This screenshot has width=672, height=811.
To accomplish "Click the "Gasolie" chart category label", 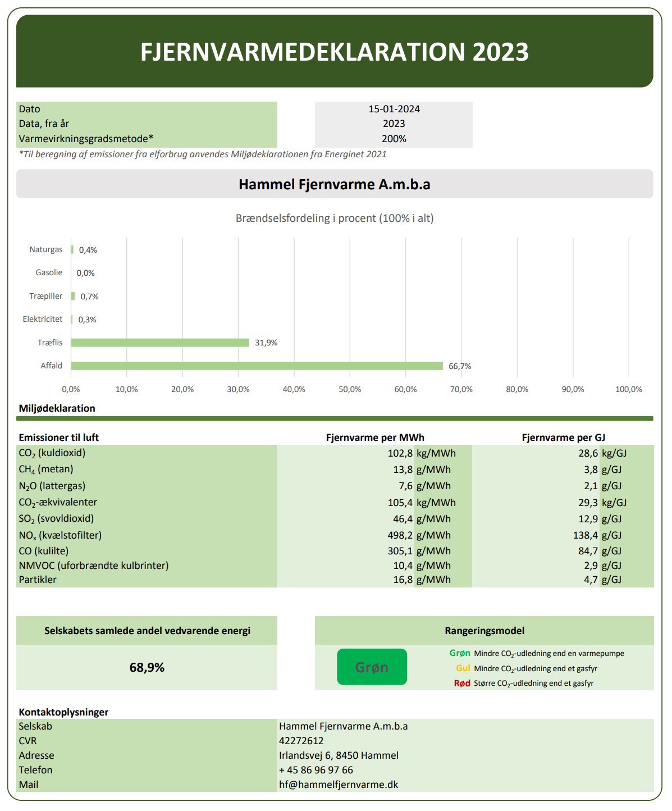I will [49, 272].
